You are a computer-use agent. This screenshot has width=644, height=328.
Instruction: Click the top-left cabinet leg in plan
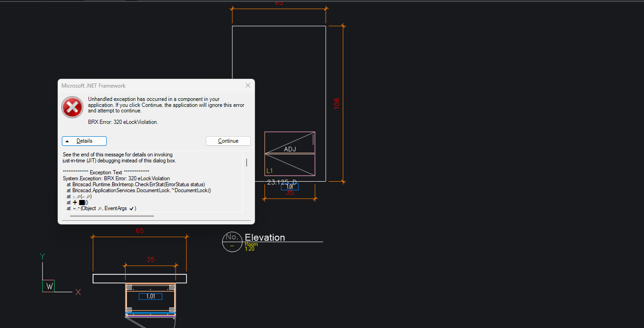tap(129, 288)
